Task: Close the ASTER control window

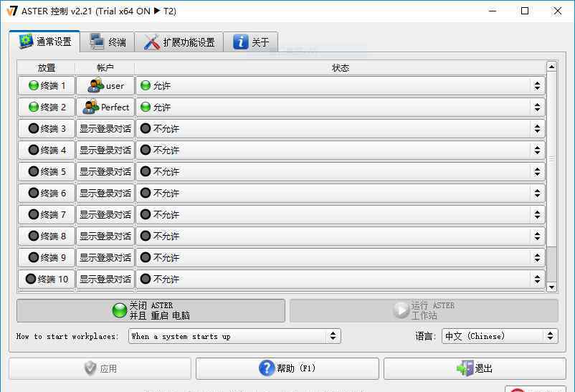Action: [557, 11]
